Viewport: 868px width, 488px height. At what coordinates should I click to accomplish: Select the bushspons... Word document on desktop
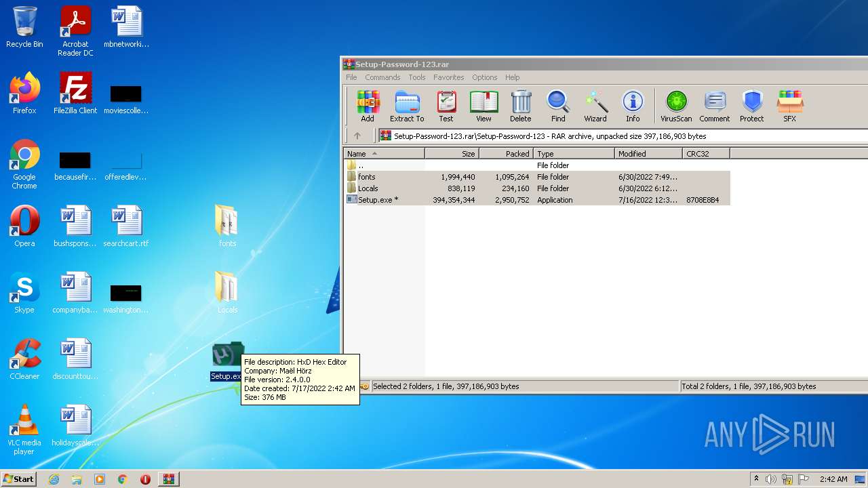pos(75,226)
